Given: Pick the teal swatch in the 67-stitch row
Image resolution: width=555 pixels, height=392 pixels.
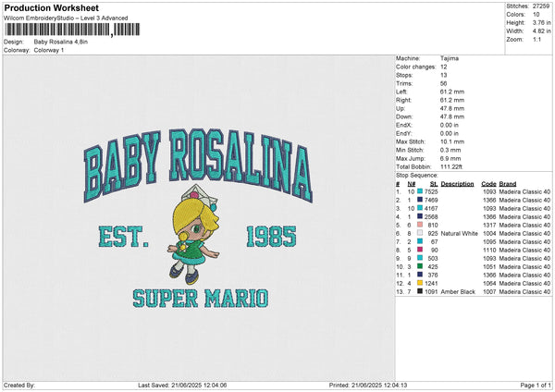Looking at the screenshot, I should click(x=420, y=241).
